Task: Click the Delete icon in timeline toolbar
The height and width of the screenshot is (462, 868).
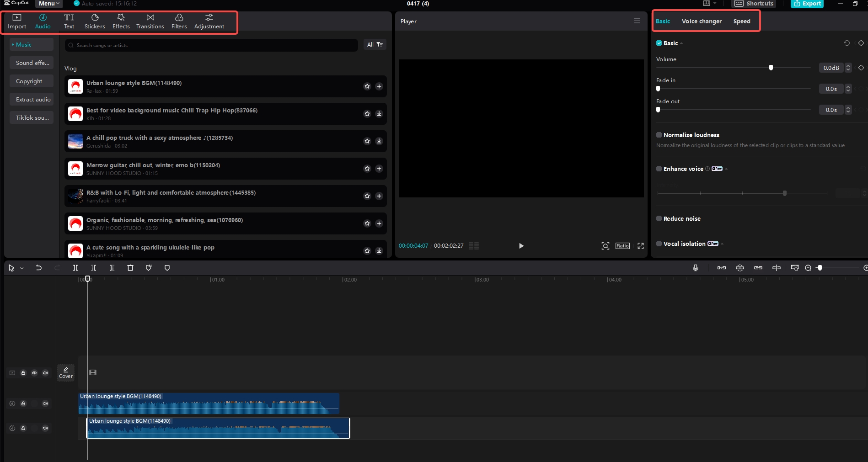Action: [x=130, y=268]
